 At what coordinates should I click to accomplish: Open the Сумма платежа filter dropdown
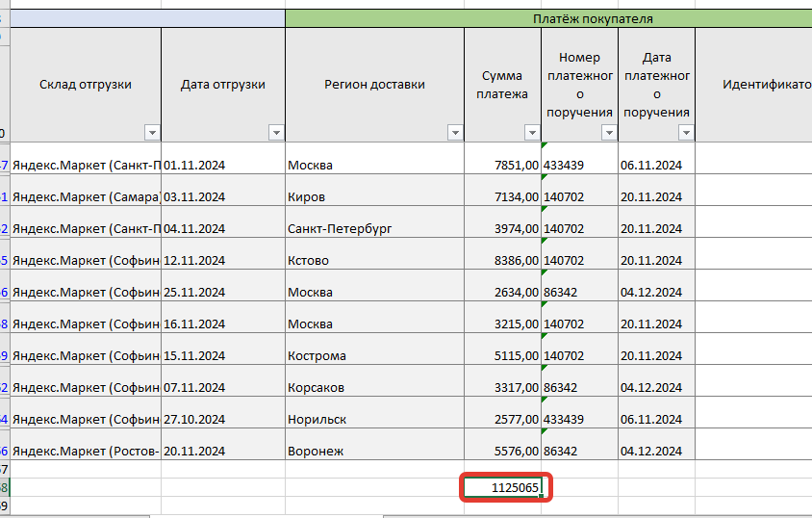pos(532,133)
